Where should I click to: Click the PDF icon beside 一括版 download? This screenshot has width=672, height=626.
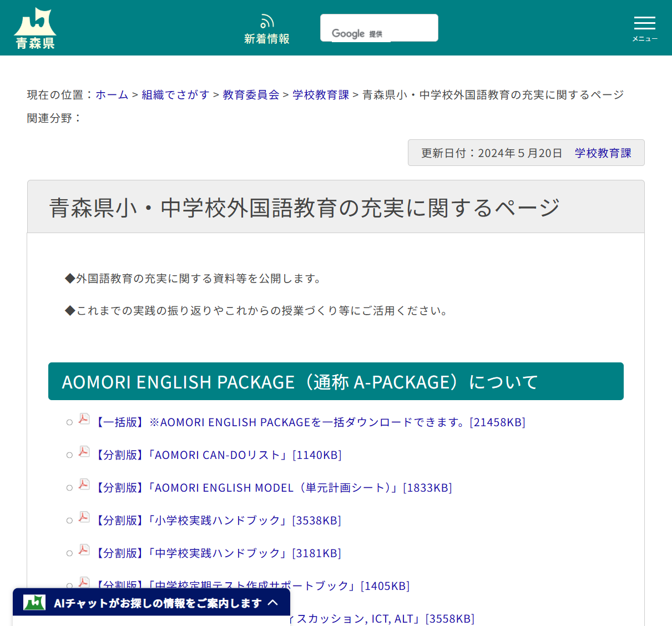click(x=83, y=420)
